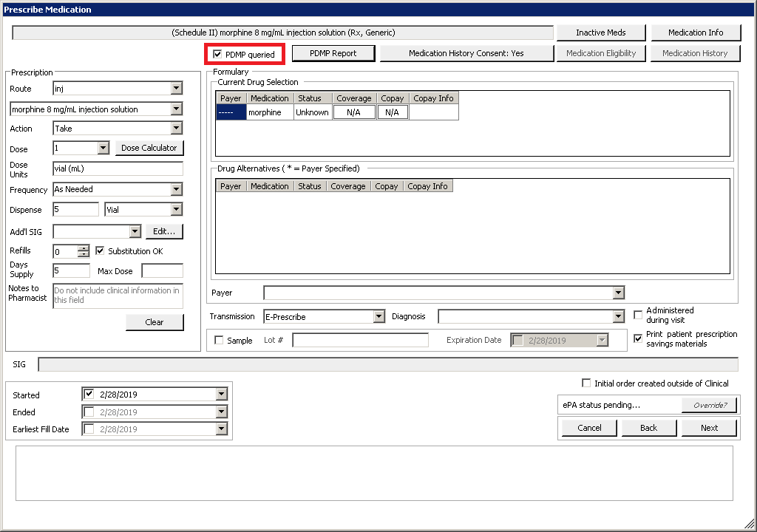Click the Dose Units field
Viewport: 757px width, 532px height.
(x=118, y=168)
